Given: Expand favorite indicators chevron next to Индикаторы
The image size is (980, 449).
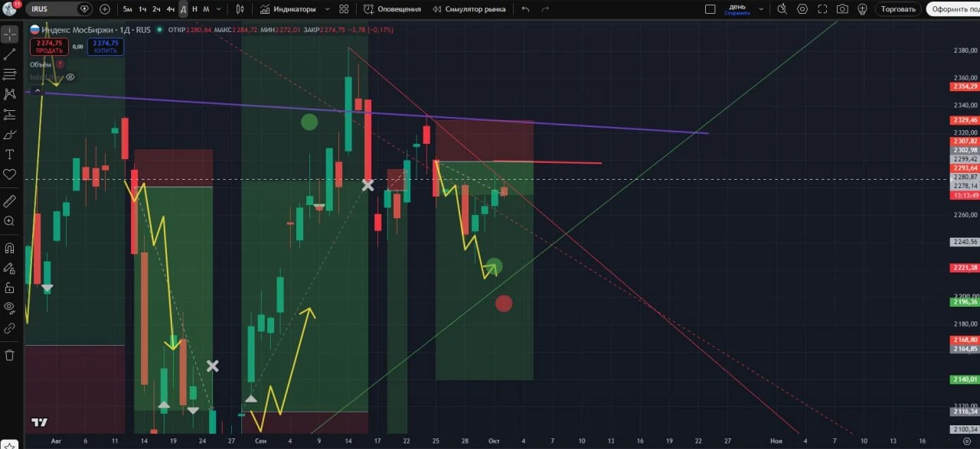Looking at the screenshot, I should coord(328,9).
